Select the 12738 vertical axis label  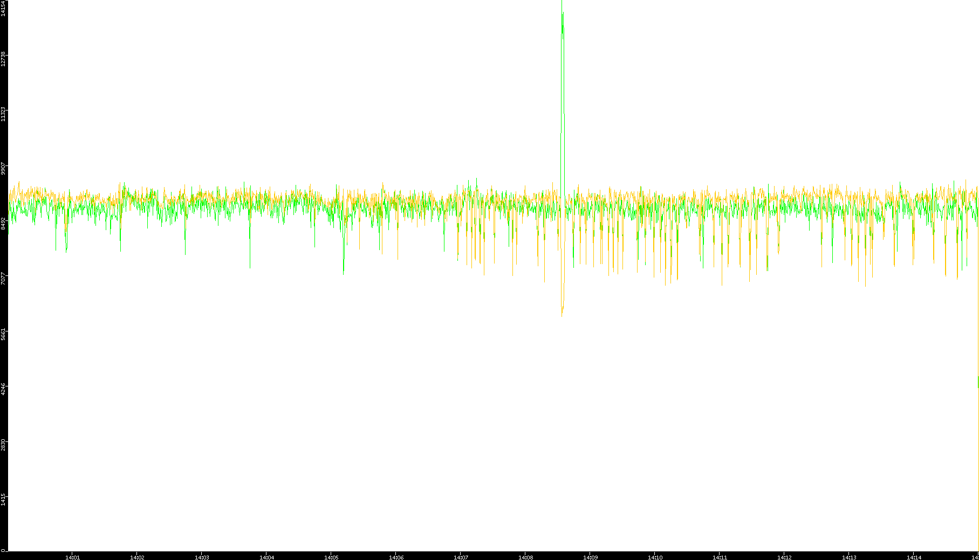3,58
